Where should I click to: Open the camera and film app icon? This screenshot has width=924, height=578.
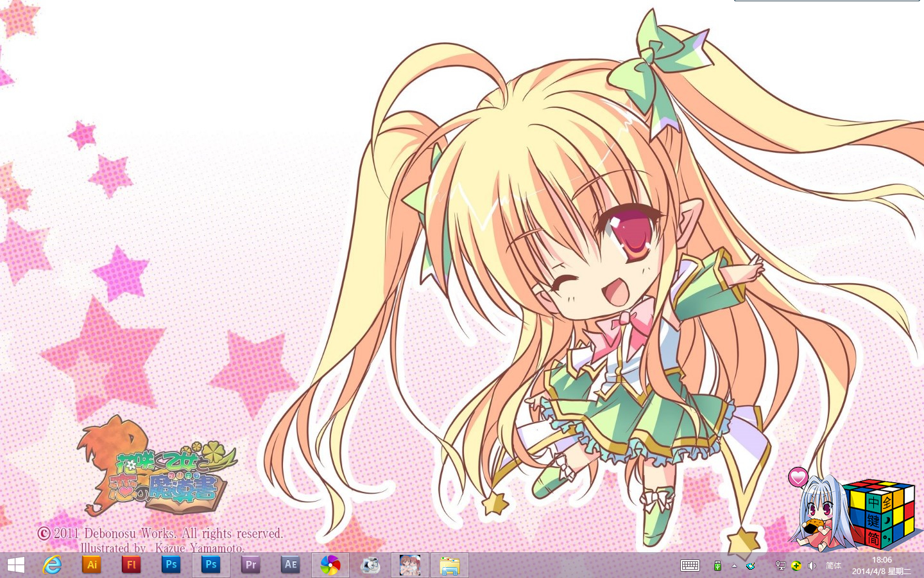click(370, 565)
